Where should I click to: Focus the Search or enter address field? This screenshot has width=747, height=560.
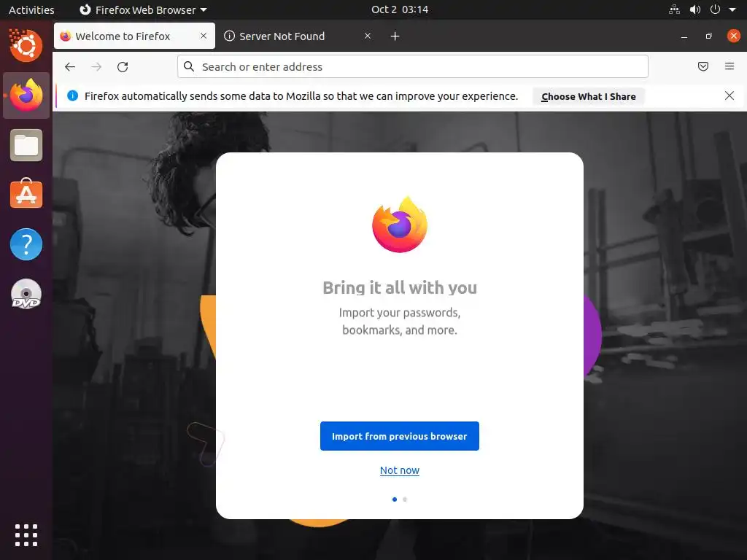click(413, 66)
